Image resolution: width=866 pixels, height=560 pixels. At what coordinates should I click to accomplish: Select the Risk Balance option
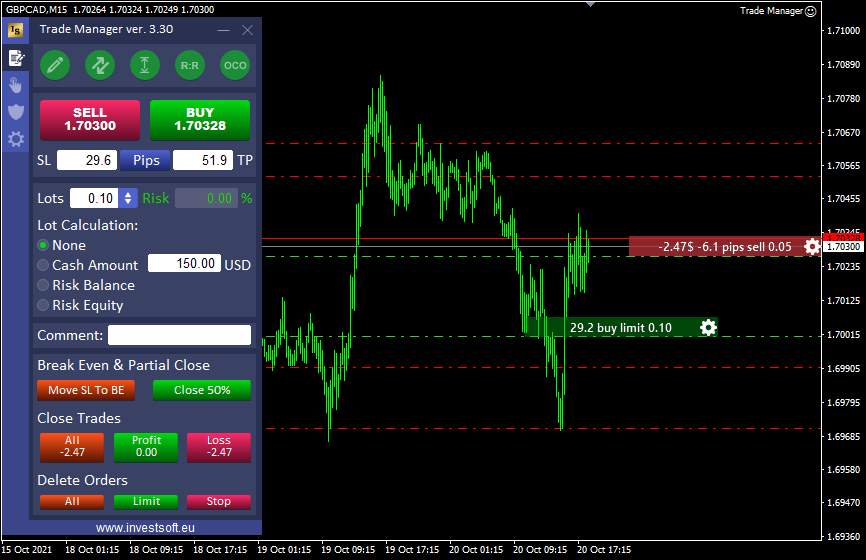click(43, 285)
